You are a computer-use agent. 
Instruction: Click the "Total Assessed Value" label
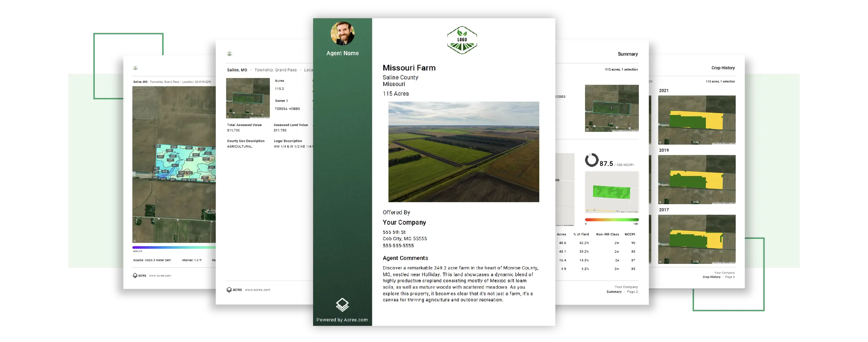[x=244, y=125]
